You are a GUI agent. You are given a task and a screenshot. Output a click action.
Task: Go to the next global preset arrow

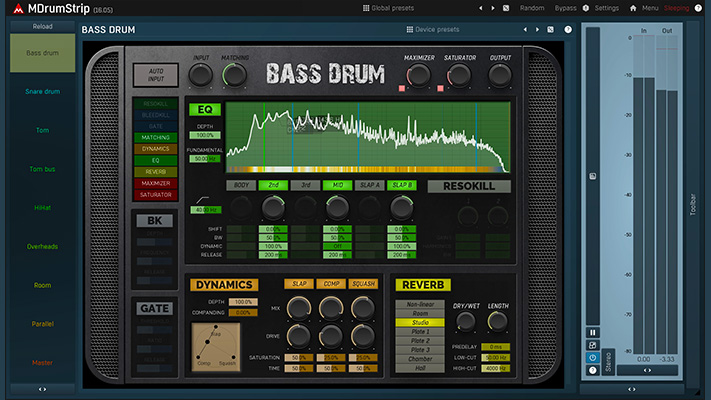[492, 8]
